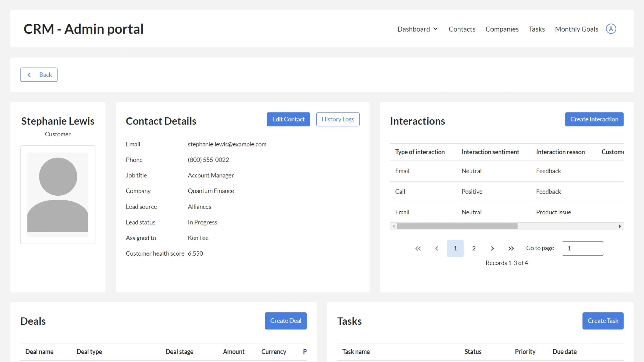The image size is (644, 362).
Task: Click the right arrow of the Interactions scrollbar
Action: click(621, 226)
